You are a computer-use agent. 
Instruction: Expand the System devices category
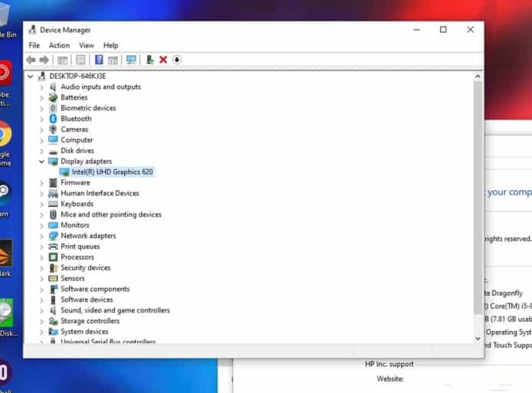[x=41, y=332]
